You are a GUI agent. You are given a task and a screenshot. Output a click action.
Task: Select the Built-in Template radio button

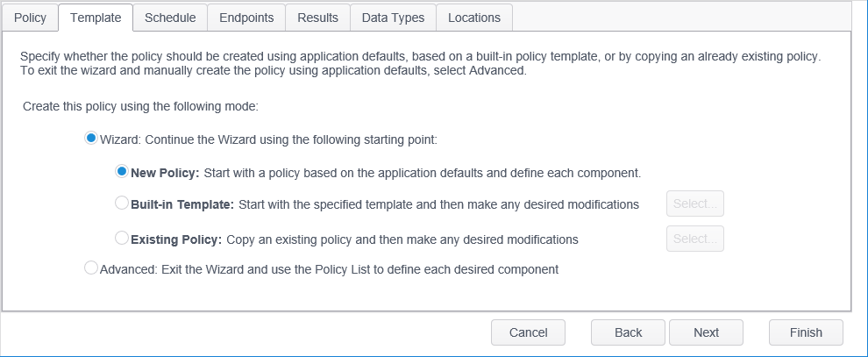123,203
